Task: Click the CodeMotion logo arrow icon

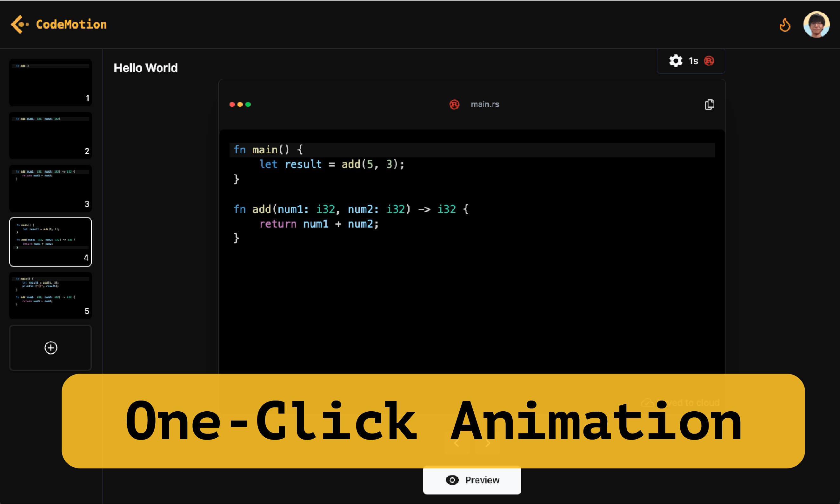Action: point(20,24)
